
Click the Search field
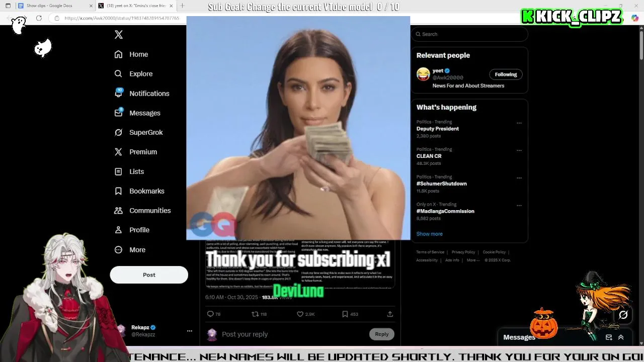coord(470,34)
